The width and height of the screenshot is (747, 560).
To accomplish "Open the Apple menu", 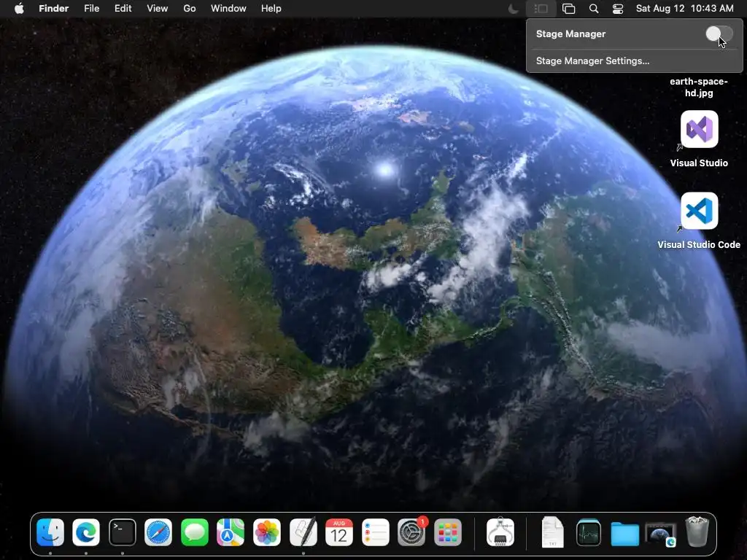I will point(19,9).
